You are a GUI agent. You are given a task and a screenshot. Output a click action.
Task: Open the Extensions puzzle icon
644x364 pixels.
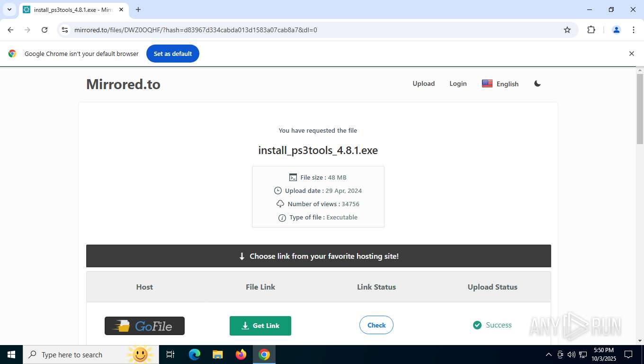pos(591,30)
